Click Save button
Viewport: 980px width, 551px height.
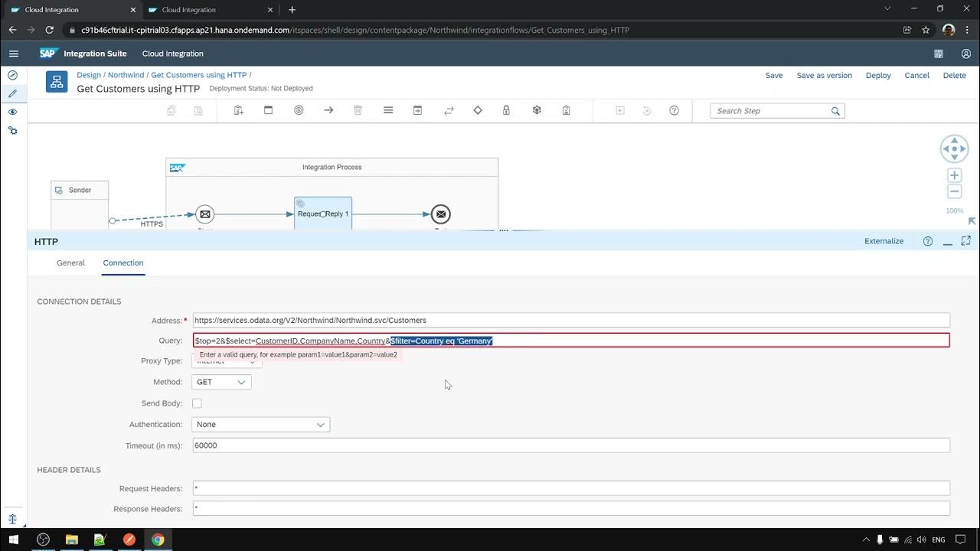tap(774, 76)
